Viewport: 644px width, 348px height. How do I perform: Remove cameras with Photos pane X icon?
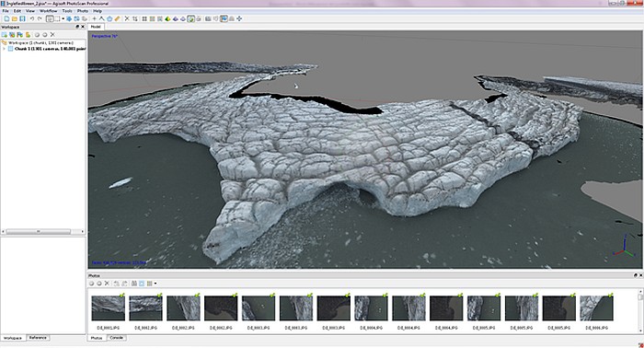pos(107,284)
